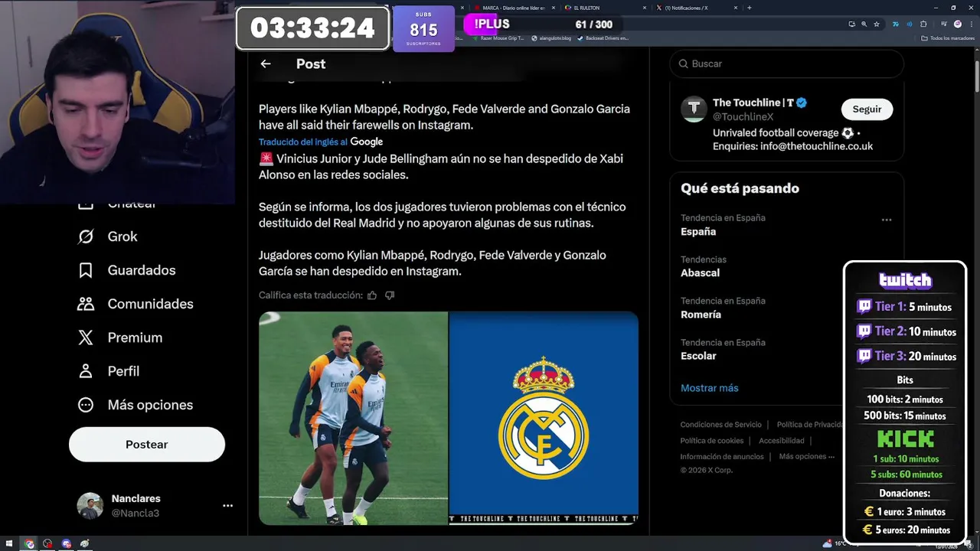This screenshot has height=551, width=980.
Task: Open Más opciones in the sidebar
Action: pyautogui.click(x=135, y=405)
